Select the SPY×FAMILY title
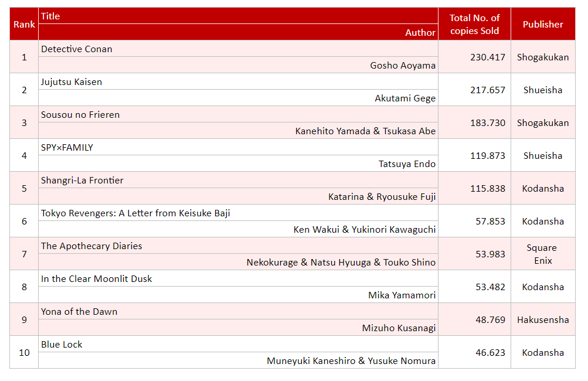 [67, 147]
